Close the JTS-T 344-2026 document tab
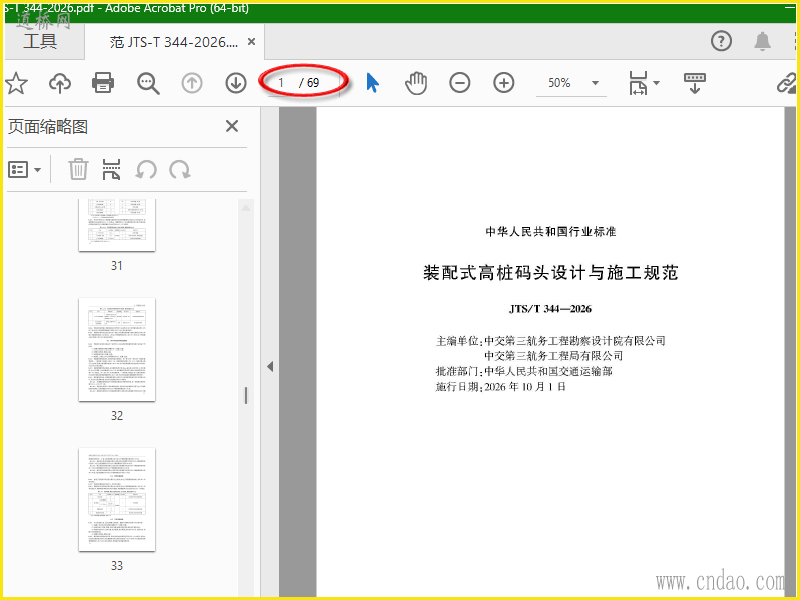Viewport: 800px width, 600px height. coord(252,42)
